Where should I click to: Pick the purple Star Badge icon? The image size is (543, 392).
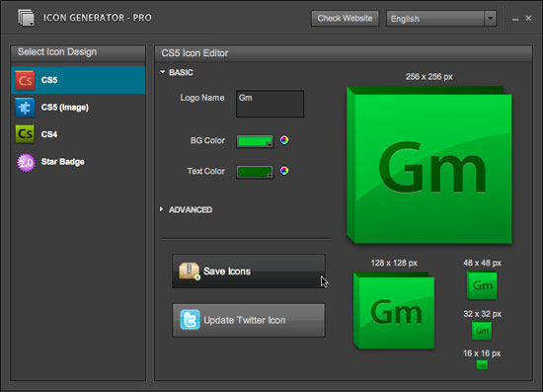point(26,162)
